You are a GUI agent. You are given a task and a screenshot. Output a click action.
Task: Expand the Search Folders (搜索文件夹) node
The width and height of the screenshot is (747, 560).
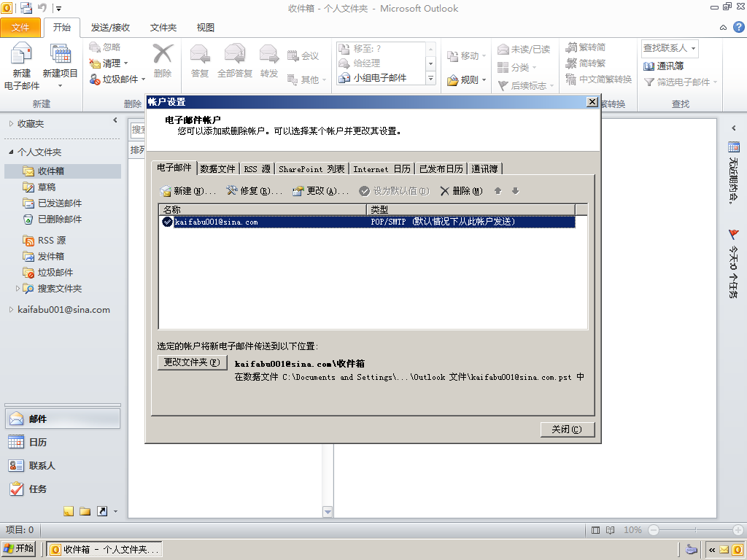click(18, 288)
